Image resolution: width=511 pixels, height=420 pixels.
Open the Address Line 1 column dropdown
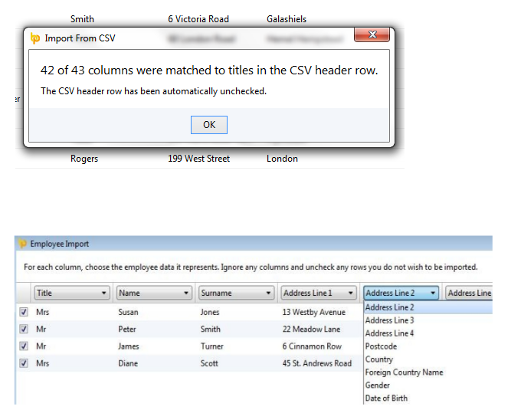click(318, 293)
